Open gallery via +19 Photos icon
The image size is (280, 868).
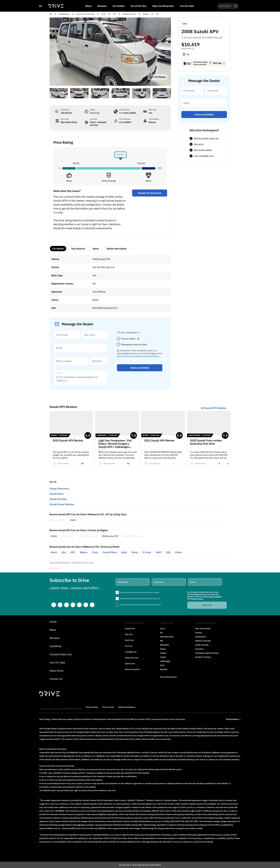point(151,77)
